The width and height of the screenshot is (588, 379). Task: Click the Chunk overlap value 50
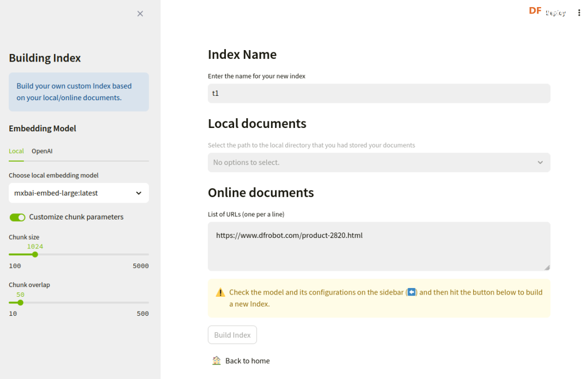tap(20, 295)
